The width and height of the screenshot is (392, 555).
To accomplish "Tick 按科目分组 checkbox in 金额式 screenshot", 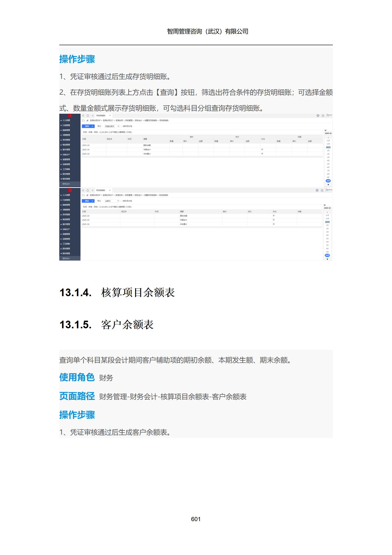I will click(x=122, y=201).
